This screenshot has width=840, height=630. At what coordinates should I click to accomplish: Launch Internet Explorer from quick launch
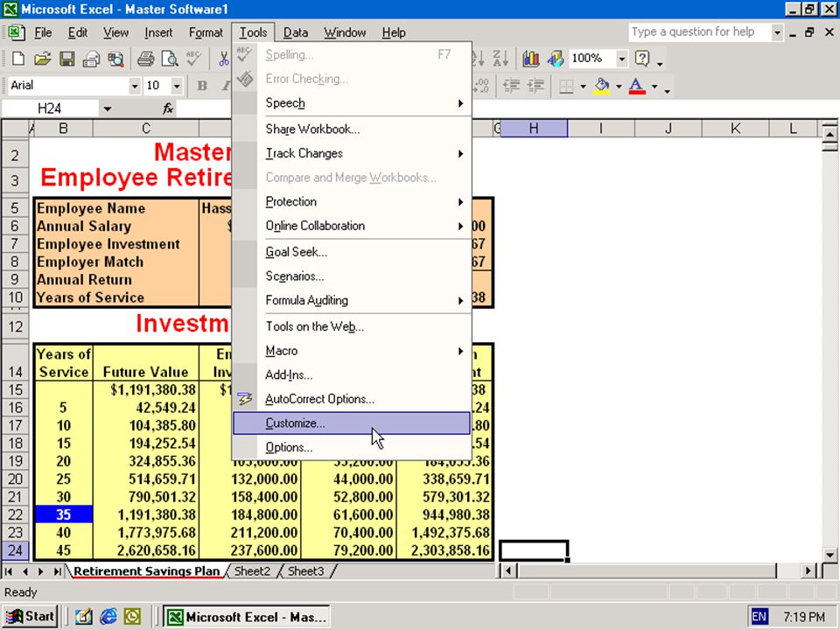(108, 617)
